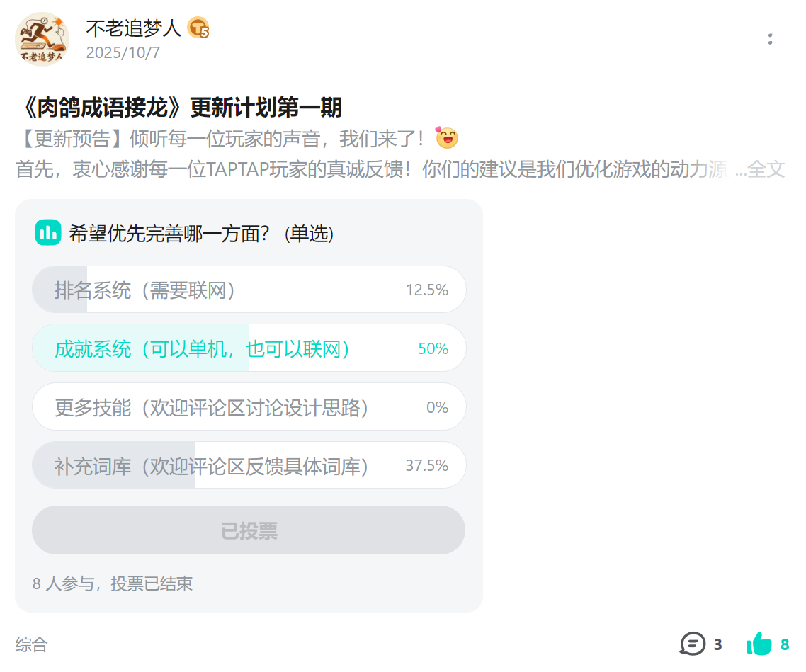Select the 排名系统 poll option
This screenshot has height=672, width=806.
click(249, 289)
